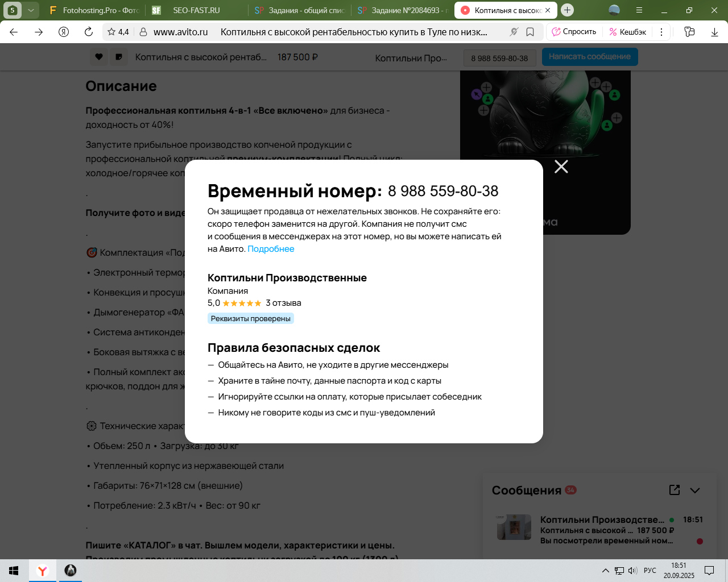Click the 'Описание' heading on the page
Viewport: 728px width, 582px height.
pyautogui.click(x=121, y=86)
